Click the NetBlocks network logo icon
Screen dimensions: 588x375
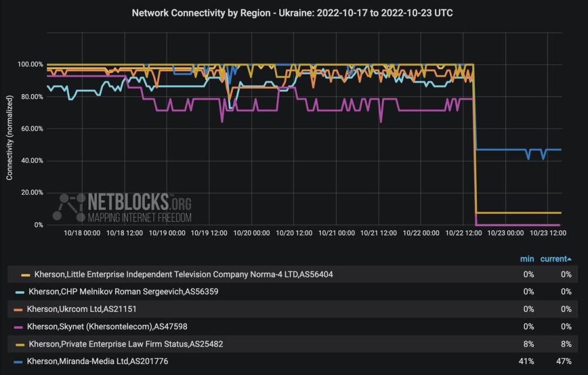coord(69,207)
